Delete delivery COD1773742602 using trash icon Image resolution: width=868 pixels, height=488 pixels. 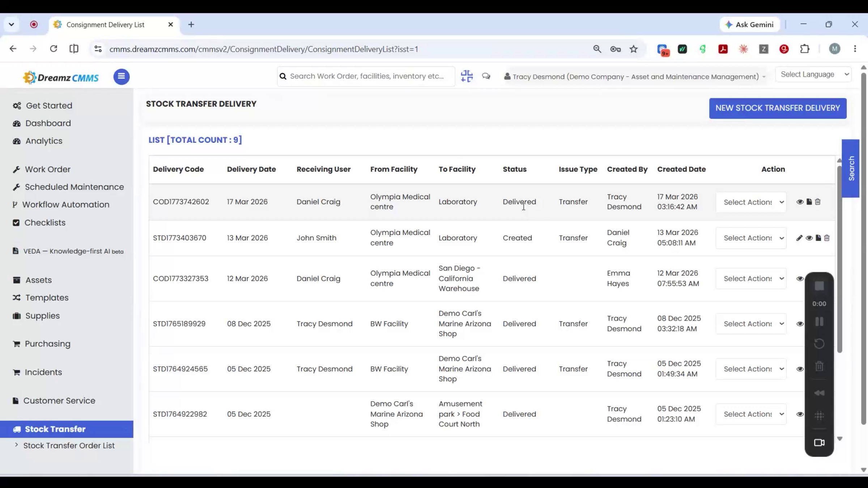[818, 202]
